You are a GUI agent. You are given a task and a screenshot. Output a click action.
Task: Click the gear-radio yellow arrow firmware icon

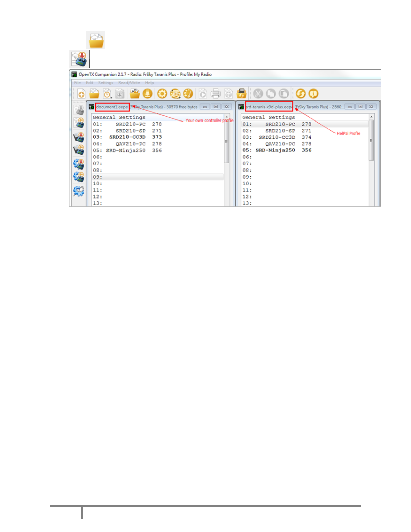pos(79,177)
